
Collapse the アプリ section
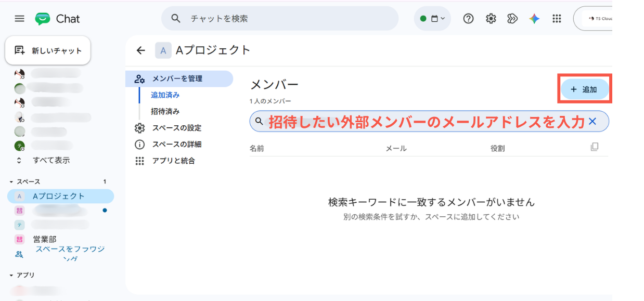click(x=11, y=275)
